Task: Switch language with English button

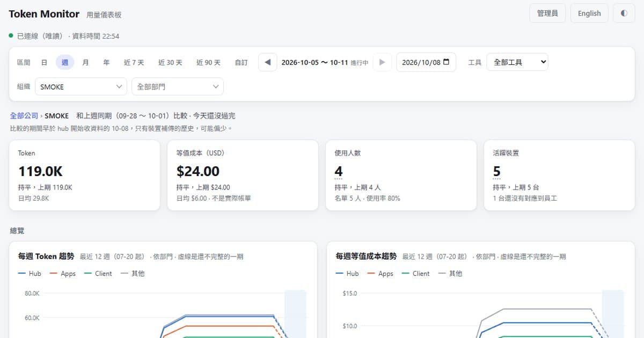Action: click(589, 13)
